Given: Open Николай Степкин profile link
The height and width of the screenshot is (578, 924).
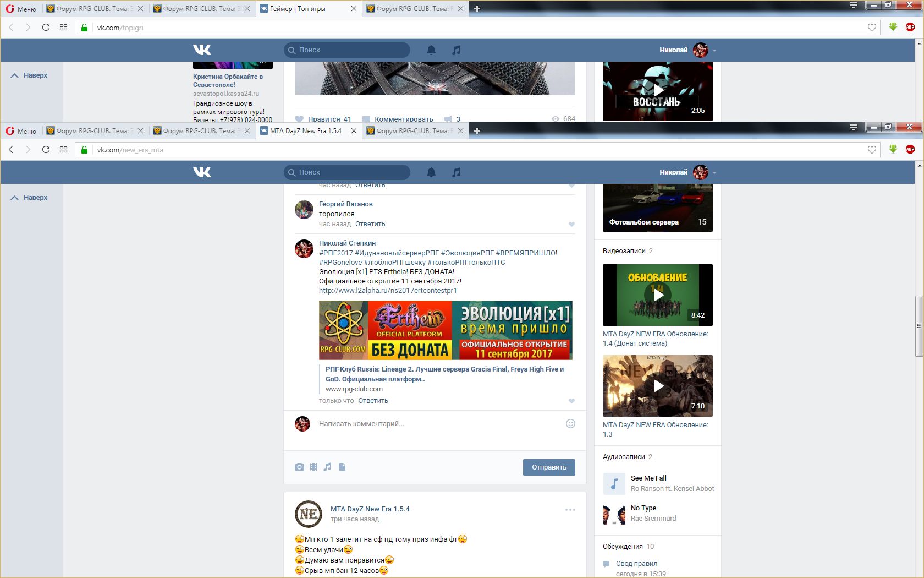Looking at the screenshot, I should click(x=348, y=243).
